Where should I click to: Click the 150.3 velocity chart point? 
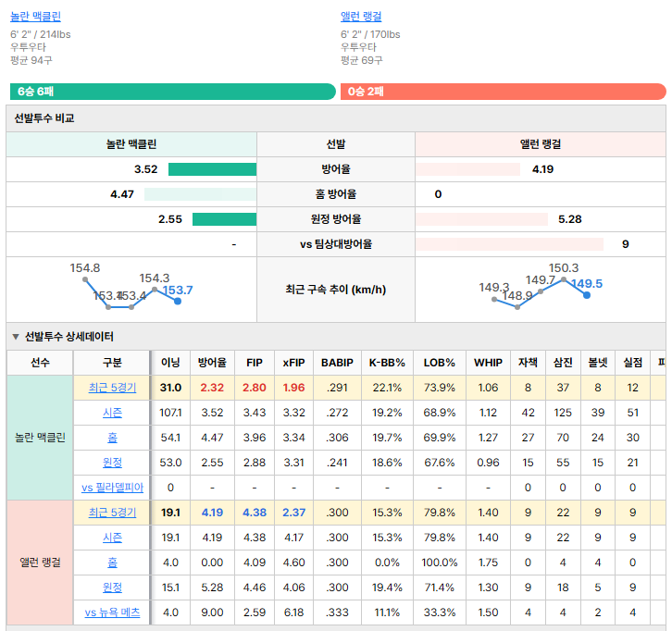click(x=564, y=279)
